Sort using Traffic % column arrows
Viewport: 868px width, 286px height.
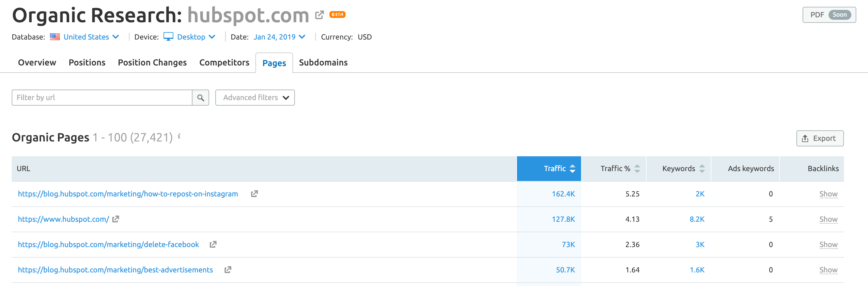(x=637, y=168)
